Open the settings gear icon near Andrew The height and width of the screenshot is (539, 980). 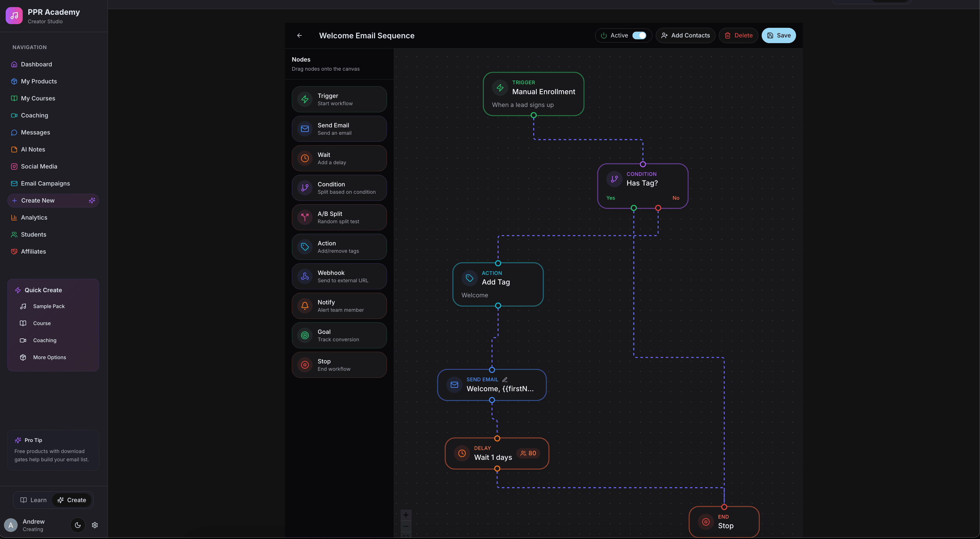coord(95,525)
